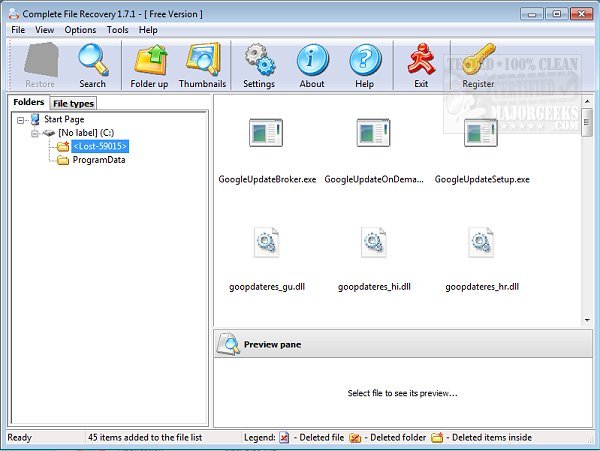Minimize the Complete File Recovery window

(x=532, y=14)
